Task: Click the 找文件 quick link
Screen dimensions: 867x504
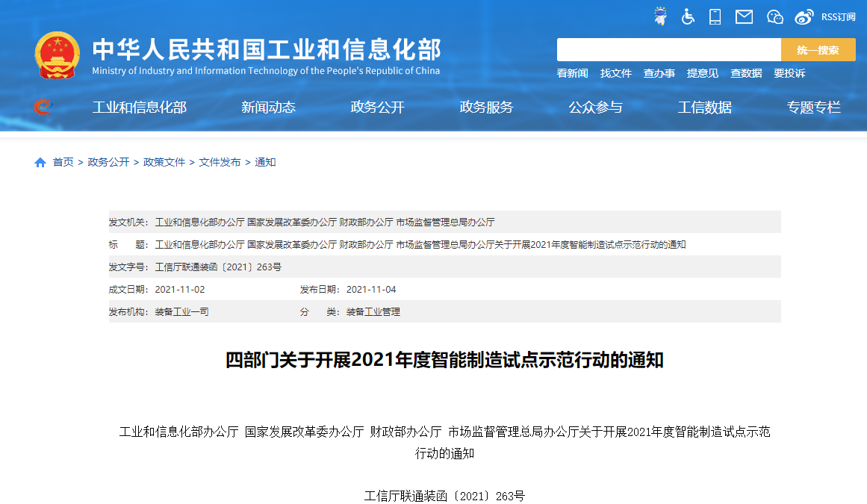Action: [x=616, y=73]
